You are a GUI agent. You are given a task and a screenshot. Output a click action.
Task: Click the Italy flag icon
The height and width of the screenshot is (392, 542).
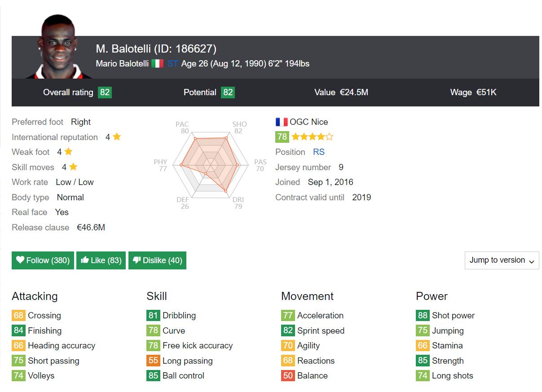click(x=157, y=64)
